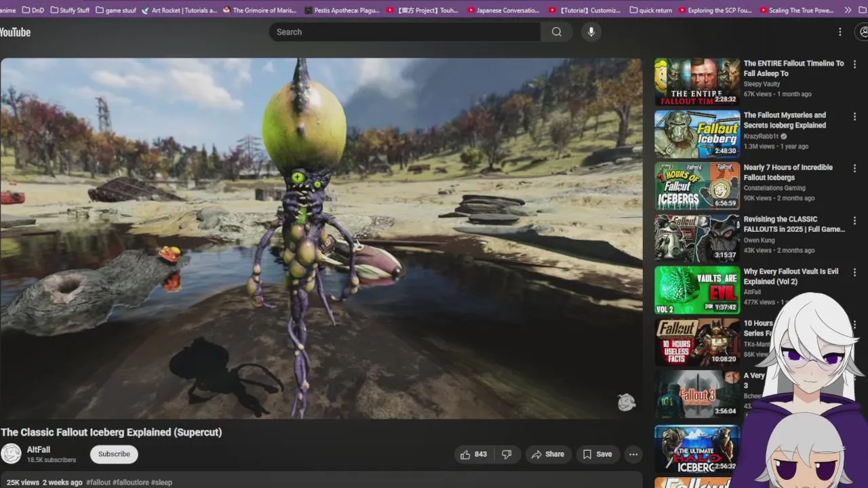Open title The ENTIRE Fallout Timeline To Fall Asleep To
The image size is (868, 488).
(x=793, y=68)
